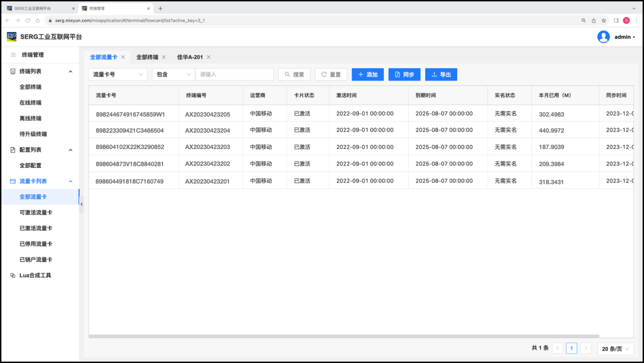Viewport: 644px width, 363px height.
Task: Open a new browser tab
Action: coord(160,9)
